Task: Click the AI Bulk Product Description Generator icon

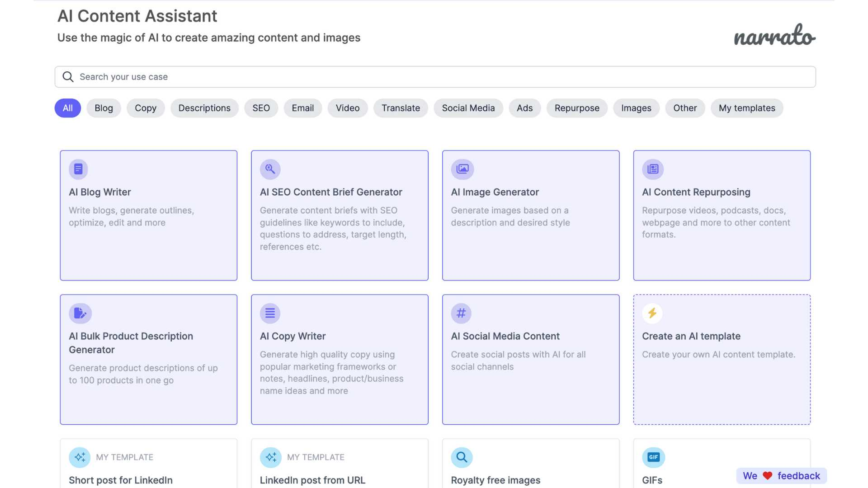Action: [80, 313]
